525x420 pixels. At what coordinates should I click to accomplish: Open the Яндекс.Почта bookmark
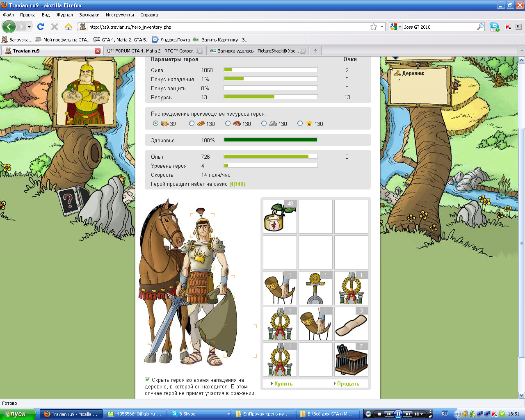tap(171, 40)
